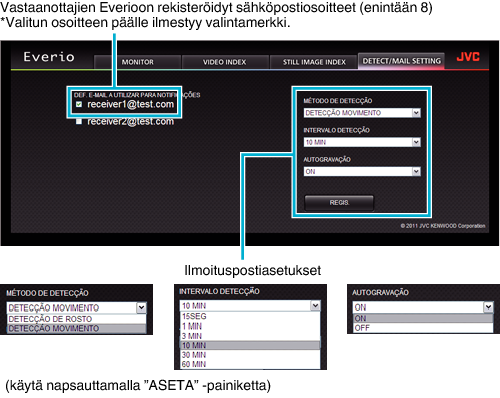Click the JVC logo
This screenshot has height=398, width=500.
(468, 57)
